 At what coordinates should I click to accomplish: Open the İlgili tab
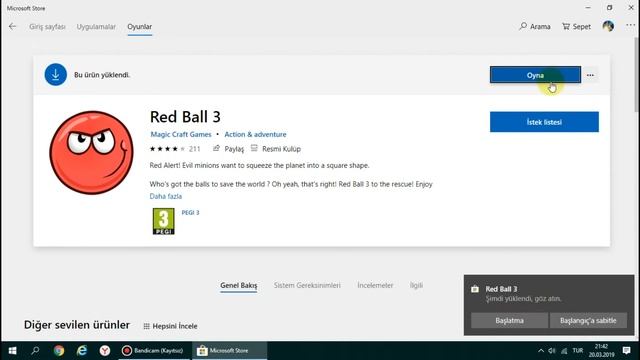coord(416,285)
